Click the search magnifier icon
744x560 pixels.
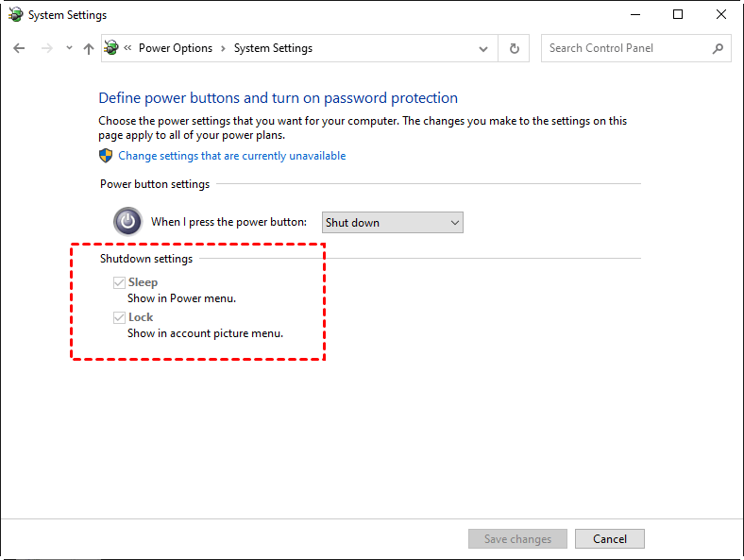pyautogui.click(x=718, y=48)
